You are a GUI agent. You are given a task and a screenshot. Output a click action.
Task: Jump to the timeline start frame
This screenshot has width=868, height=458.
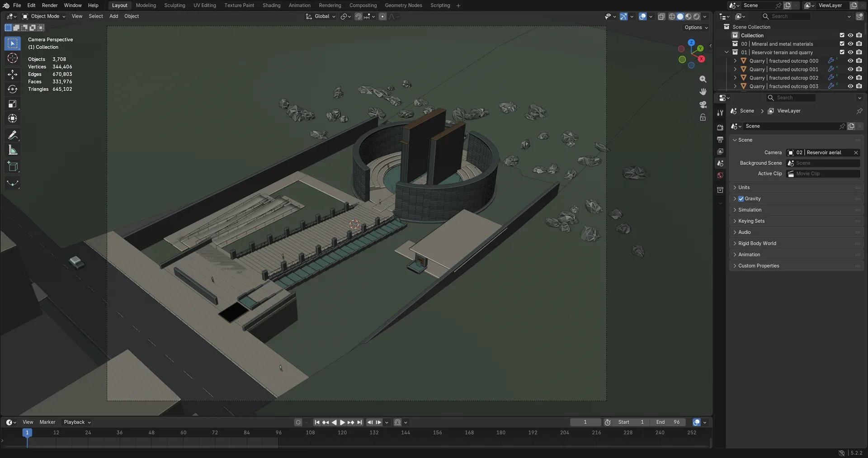pyautogui.click(x=317, y=422)
